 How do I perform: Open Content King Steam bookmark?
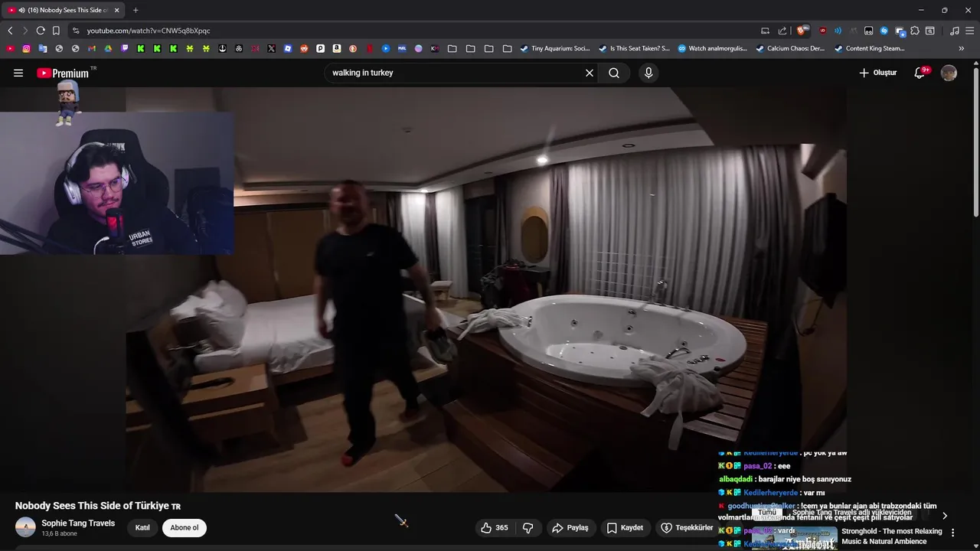click(870, 48)
